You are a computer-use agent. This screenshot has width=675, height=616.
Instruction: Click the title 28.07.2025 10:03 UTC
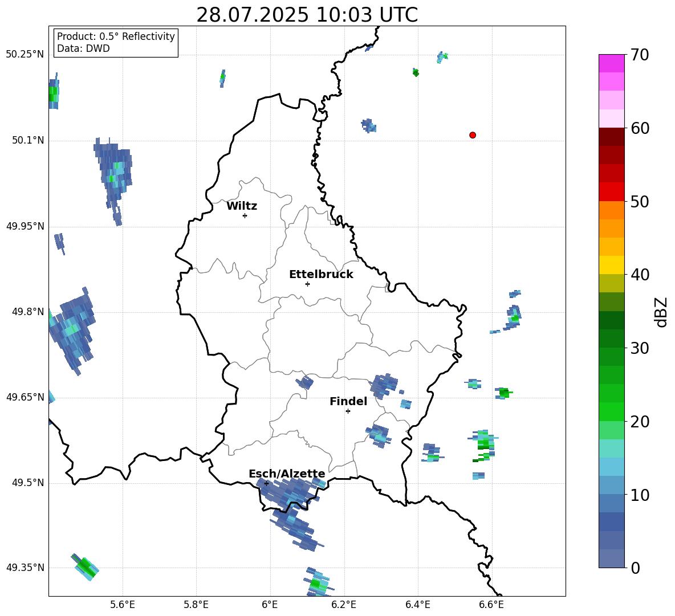307,15
